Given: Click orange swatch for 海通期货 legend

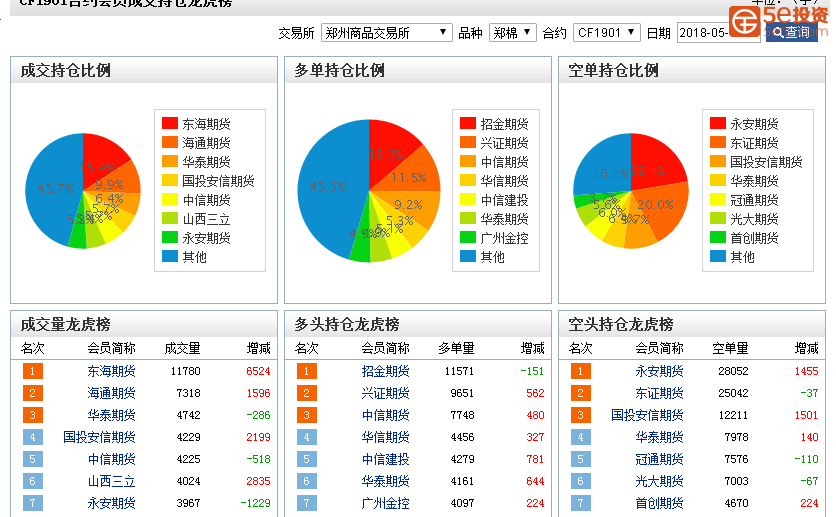Looking at the screenshot, I should tap(170, 142).
